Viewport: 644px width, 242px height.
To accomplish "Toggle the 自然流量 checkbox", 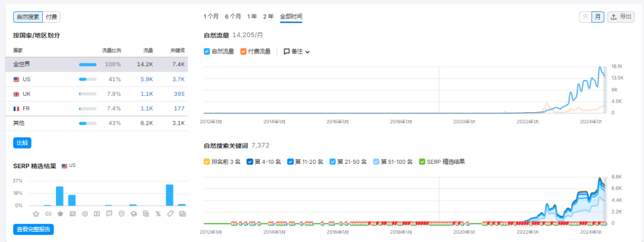I will (206, 52).
